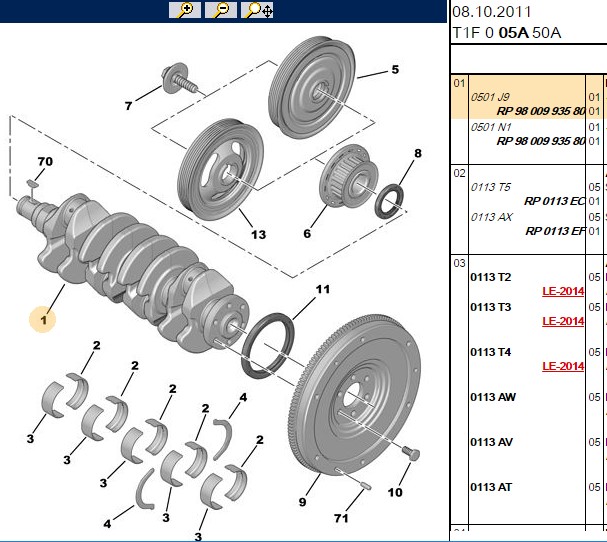The image size is (607, 542).
Task: Select part label 70 key
Action: pyautogui.click(x=45, y=161)
